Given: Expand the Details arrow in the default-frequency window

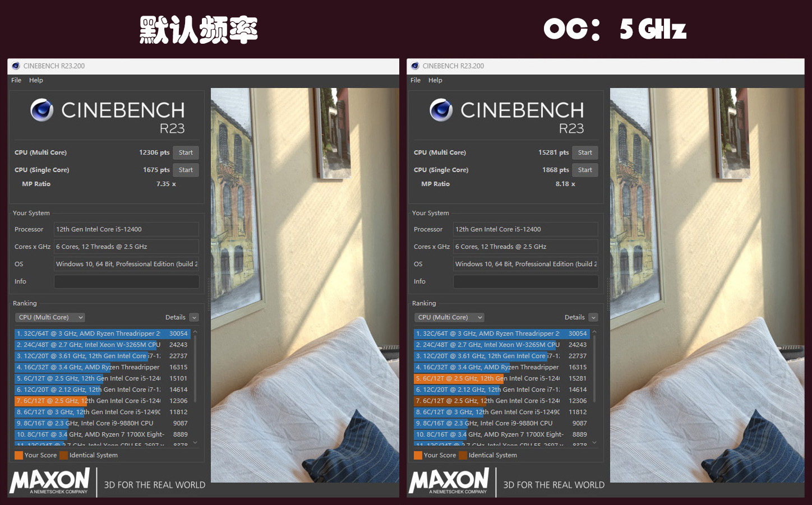Looking at the screenshot, I should tap(194, 317).
